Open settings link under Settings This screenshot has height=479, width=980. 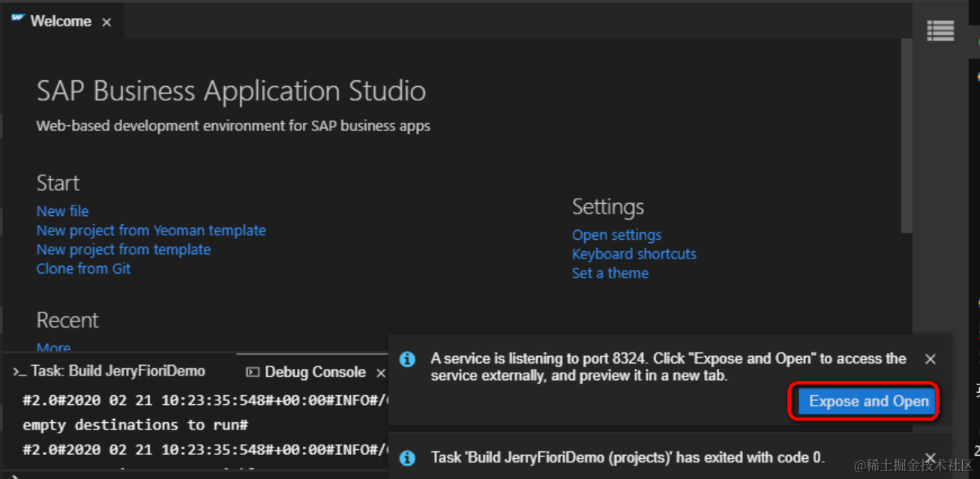pos(616,235)
